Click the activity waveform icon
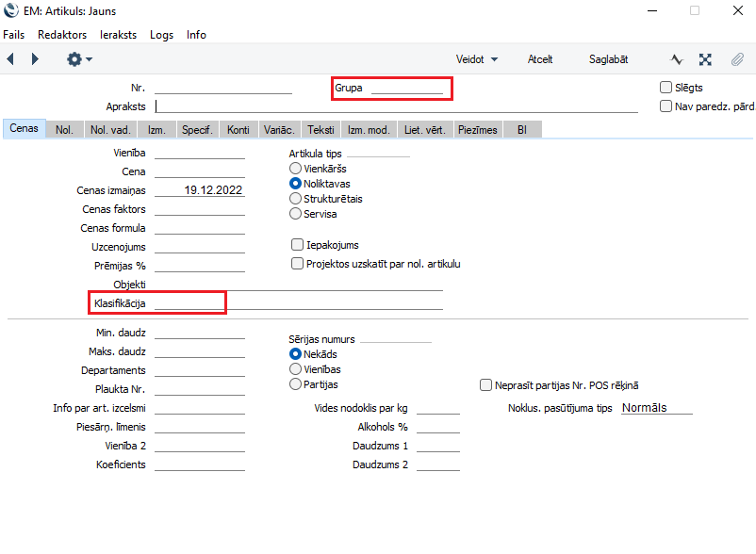This screenshot has height=554, width=756. 676,59
